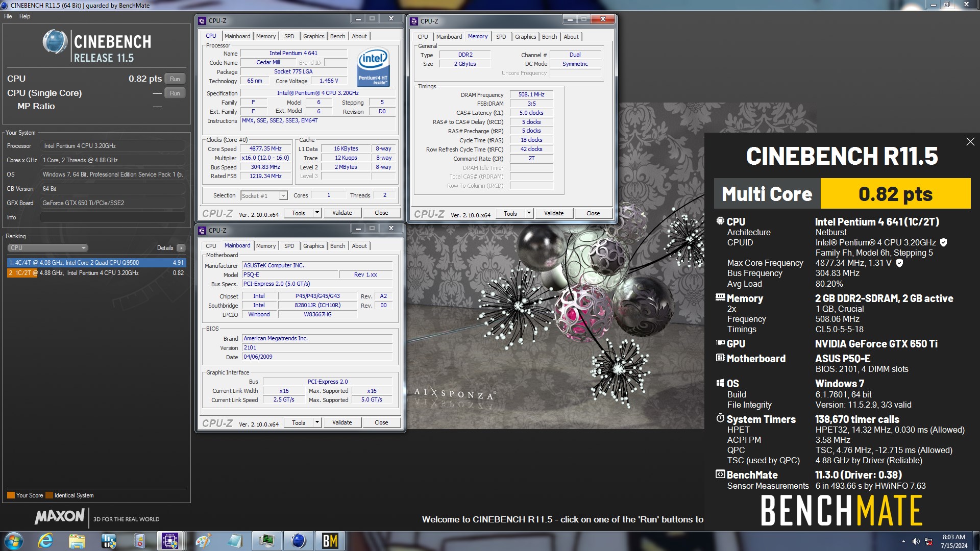
Task: Click the Motherboard icon in BenchMate panel
Action: pos(720,358)
